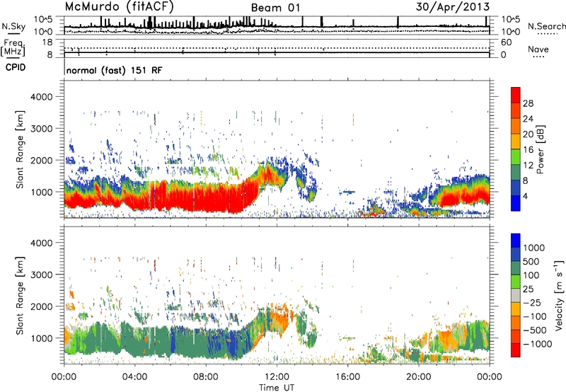This screenshot has height=392, width=566.
Task: Click the '20:00' time axis tick label
Action: (x=418, y=377)
